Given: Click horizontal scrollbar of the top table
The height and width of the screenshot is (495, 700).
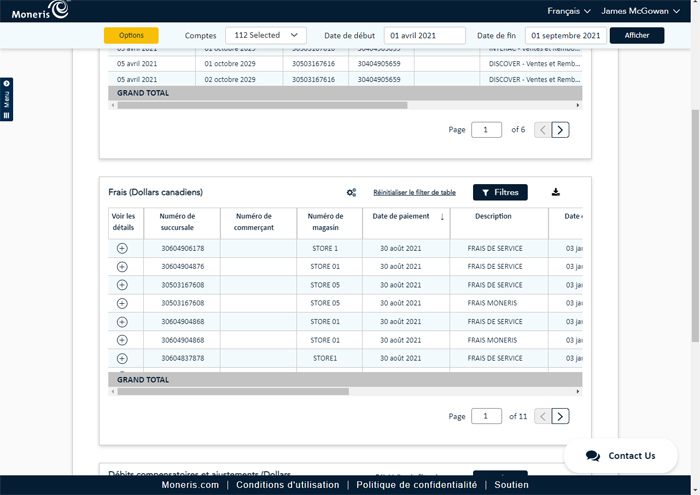Looking at the screenshot, I should [262, 105].
